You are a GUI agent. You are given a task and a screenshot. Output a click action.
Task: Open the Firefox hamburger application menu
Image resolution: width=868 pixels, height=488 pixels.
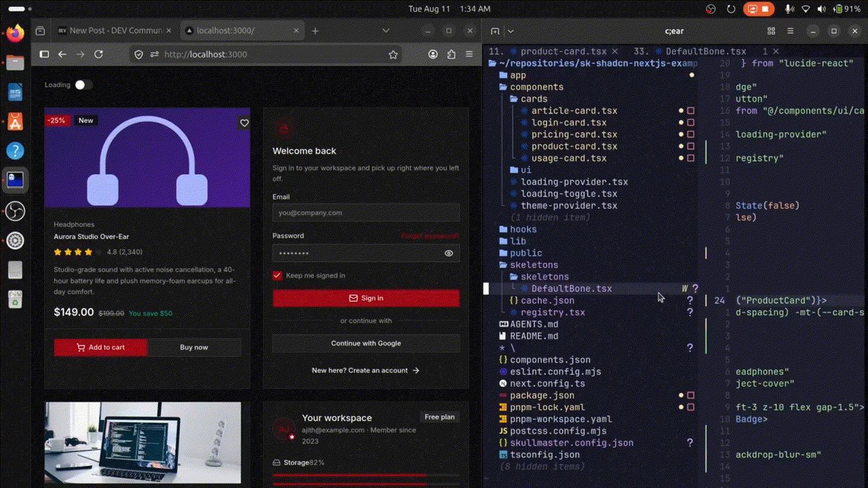[x=469, y=54]
